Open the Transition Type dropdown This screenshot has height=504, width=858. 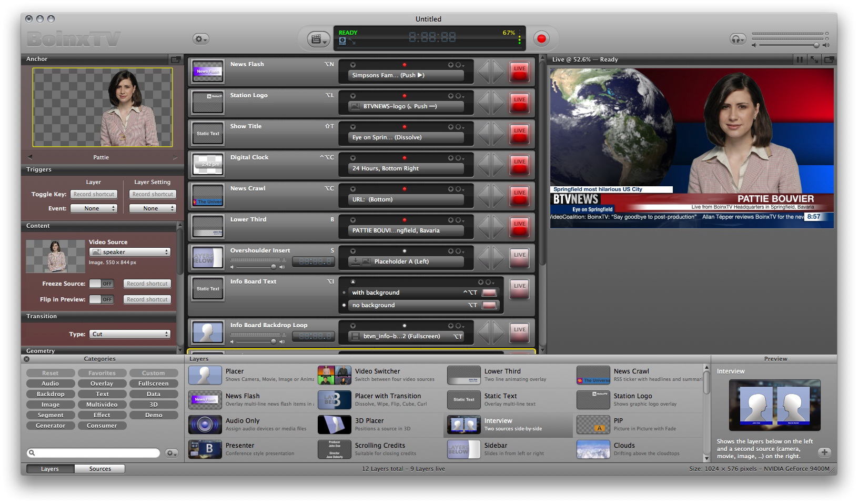click(x=130, y=334)
